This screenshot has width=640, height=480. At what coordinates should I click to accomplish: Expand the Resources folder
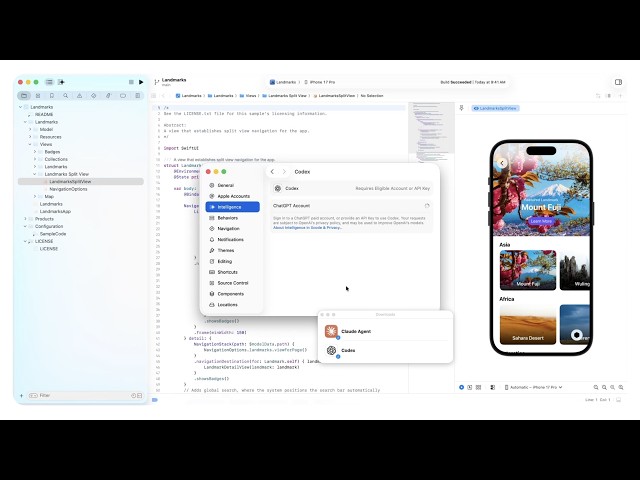coord(30,137)
